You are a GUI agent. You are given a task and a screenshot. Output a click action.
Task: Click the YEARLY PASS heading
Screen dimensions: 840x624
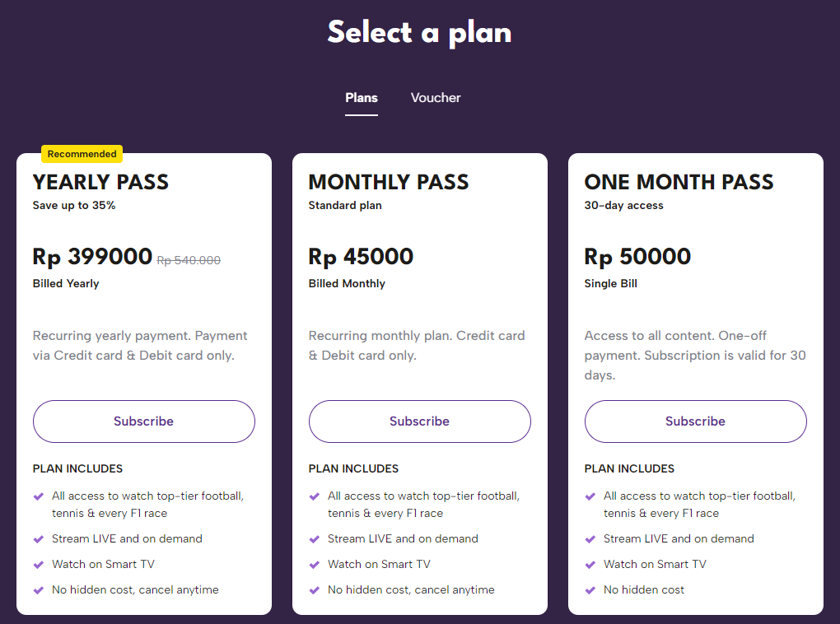pos(100,183)
